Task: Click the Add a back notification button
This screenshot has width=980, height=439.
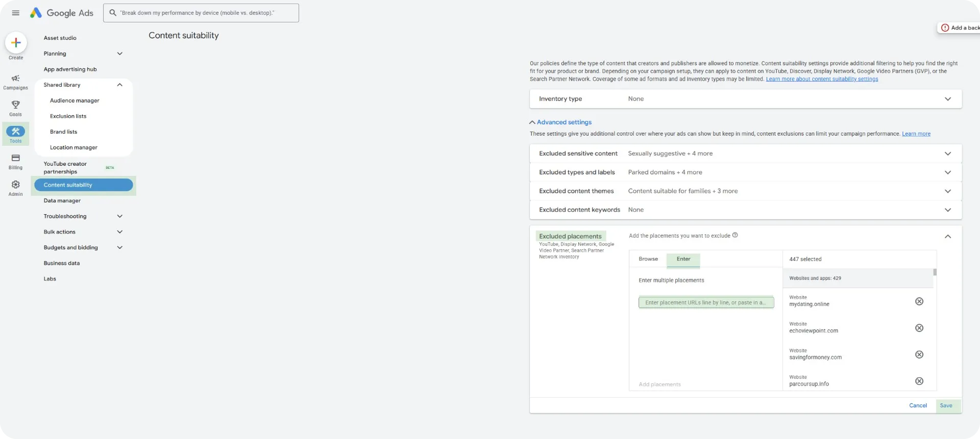Action: click(959, 28)
